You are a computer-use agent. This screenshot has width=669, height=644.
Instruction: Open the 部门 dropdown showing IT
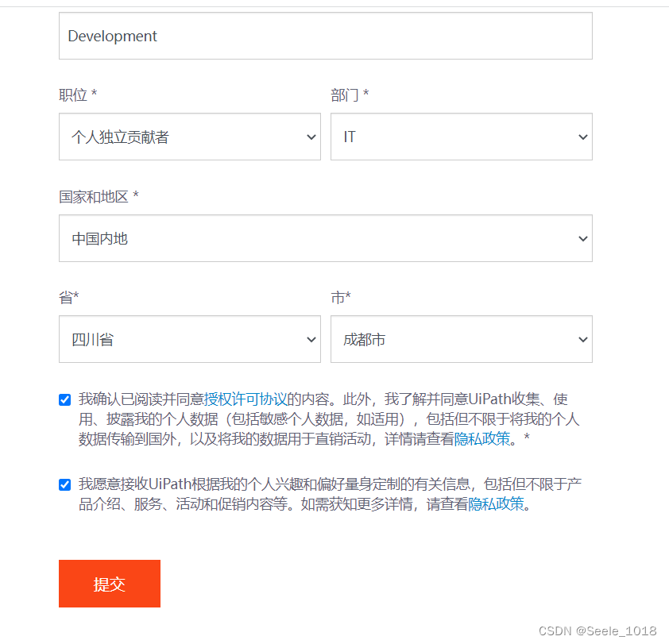[461, 137]
